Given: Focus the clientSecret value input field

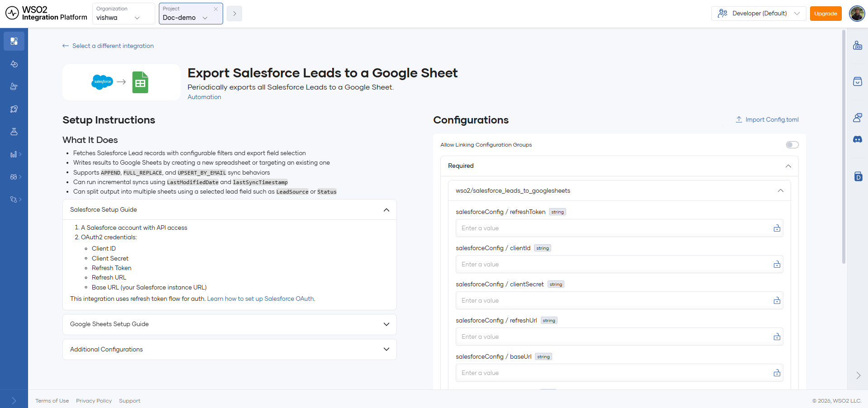Looking at the screenshot, I should coord(619,301).
